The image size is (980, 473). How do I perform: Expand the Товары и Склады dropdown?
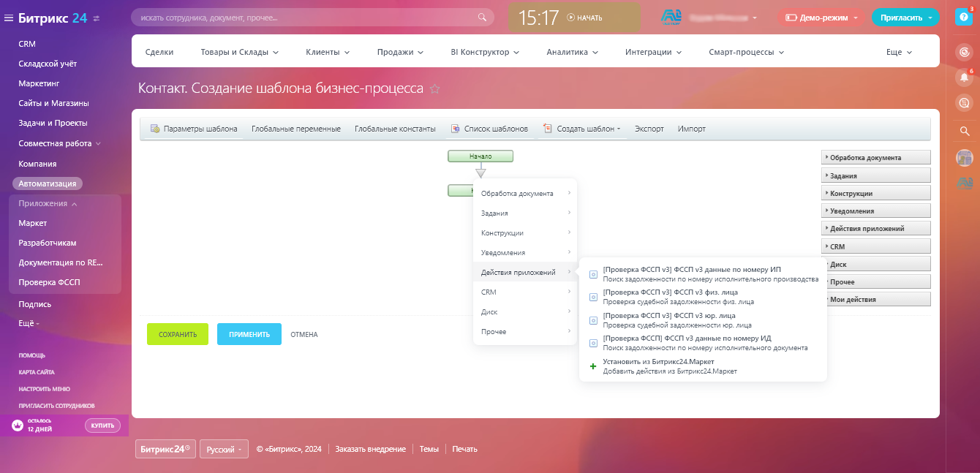tap(275, 53)
